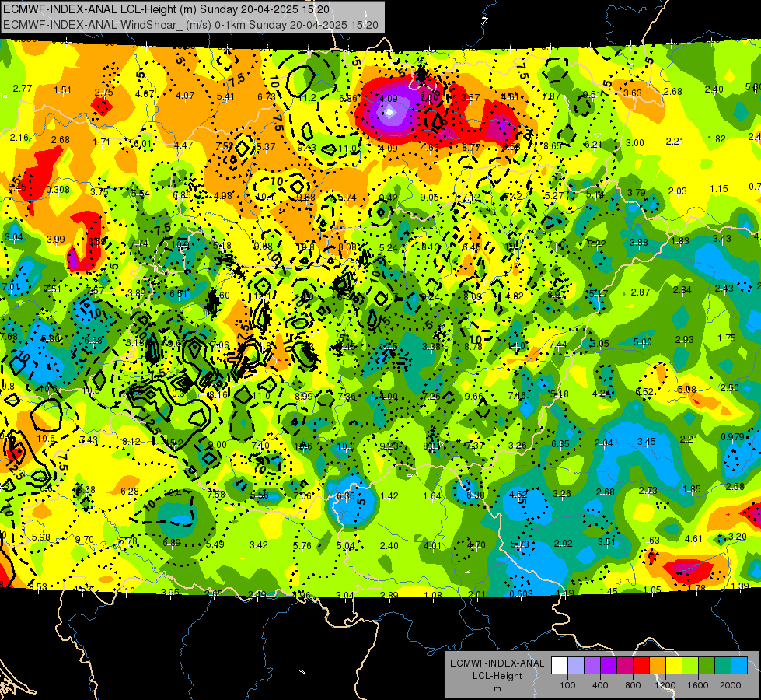Click the map value 1.64
The image size is (761, 700).
click(432, 496)
